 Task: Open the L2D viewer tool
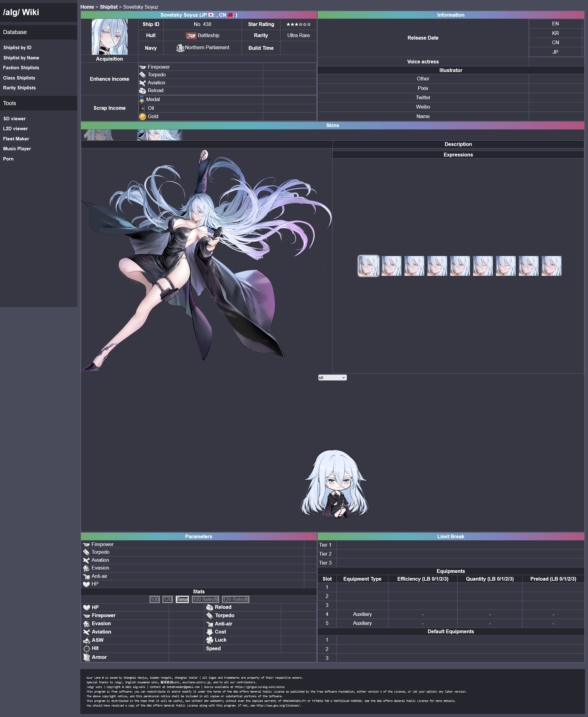[x=15, y=129]
